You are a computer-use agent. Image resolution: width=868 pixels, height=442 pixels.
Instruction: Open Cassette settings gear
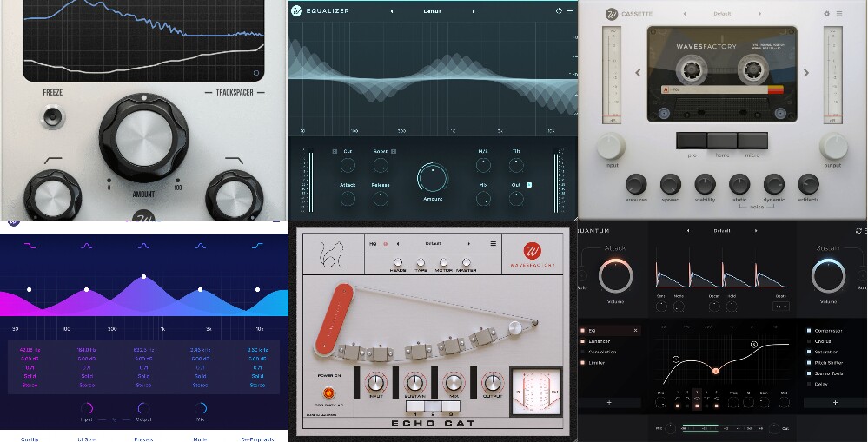click(827, 14)
